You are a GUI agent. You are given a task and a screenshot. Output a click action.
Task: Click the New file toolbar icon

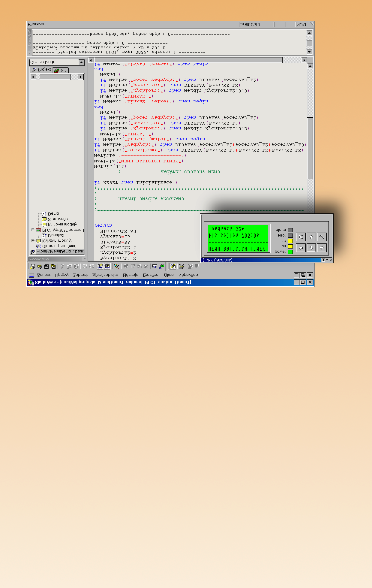[33, 266]
